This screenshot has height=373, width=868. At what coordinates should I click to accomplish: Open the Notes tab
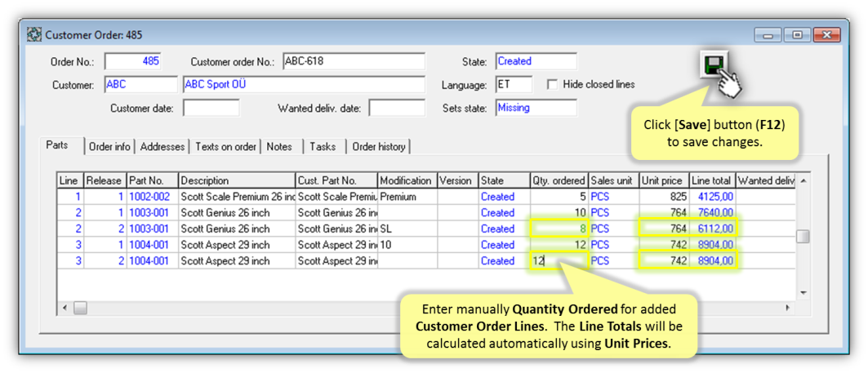279,147
